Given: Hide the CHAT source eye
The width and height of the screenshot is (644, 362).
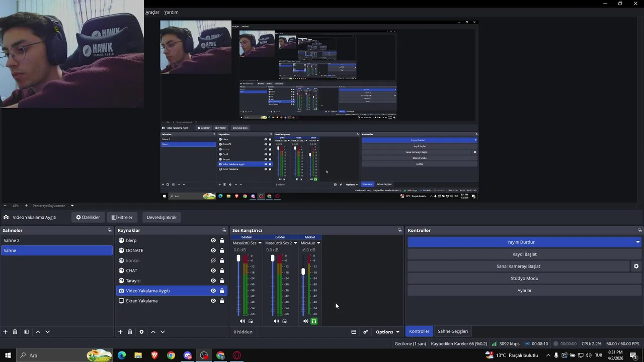Looking at the screenshot, I should coord(213,270).
